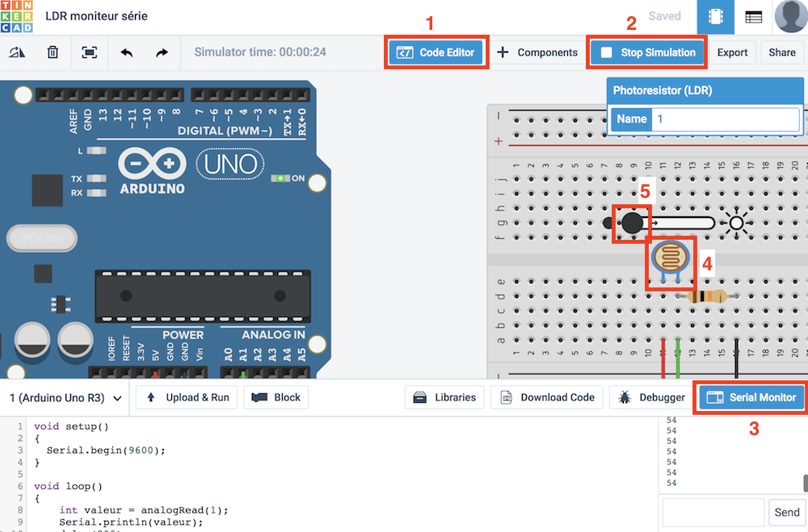Click the Share button
808x532 pixels.
pyautogui.click(x=781, y=52)
